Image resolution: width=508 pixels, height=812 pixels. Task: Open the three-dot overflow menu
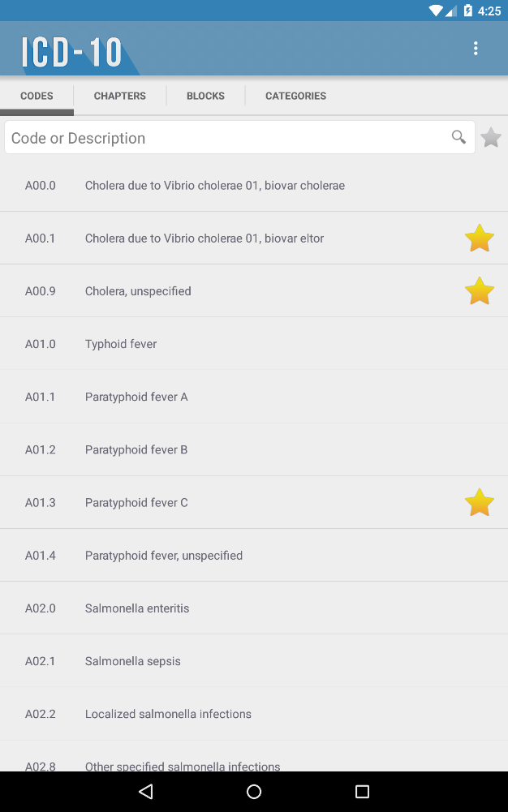pyautogui.click(x=476, y=49)
